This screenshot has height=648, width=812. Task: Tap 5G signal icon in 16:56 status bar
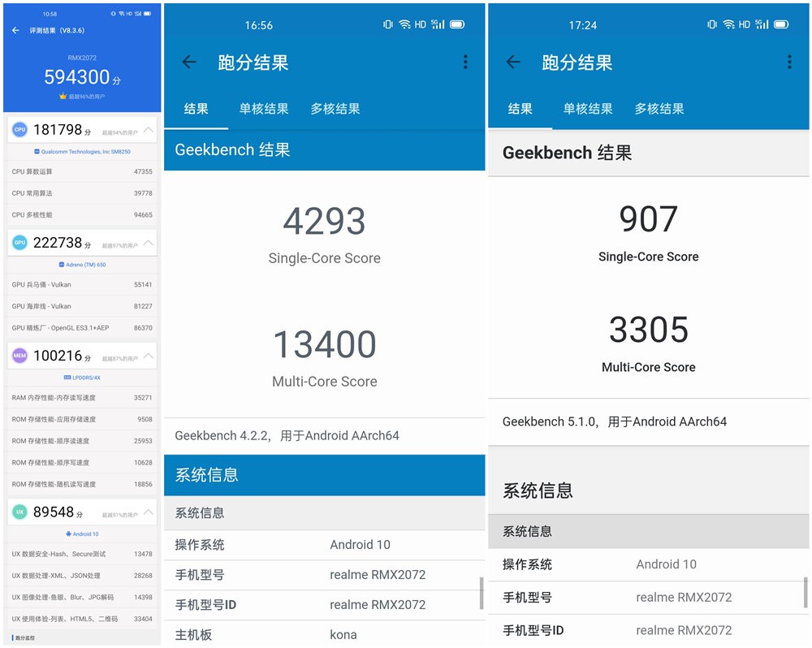point(438,24)
